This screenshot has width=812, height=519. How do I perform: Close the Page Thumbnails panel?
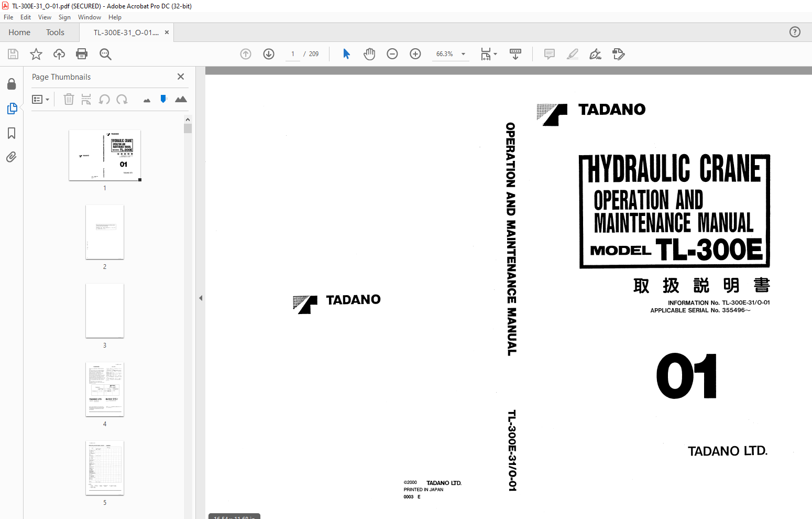point(181,77)
